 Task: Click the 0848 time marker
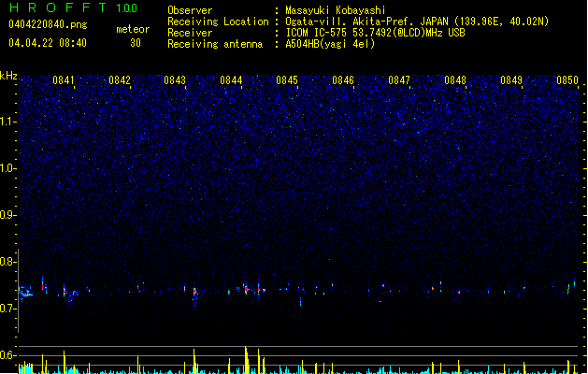[x=455, y=80]
